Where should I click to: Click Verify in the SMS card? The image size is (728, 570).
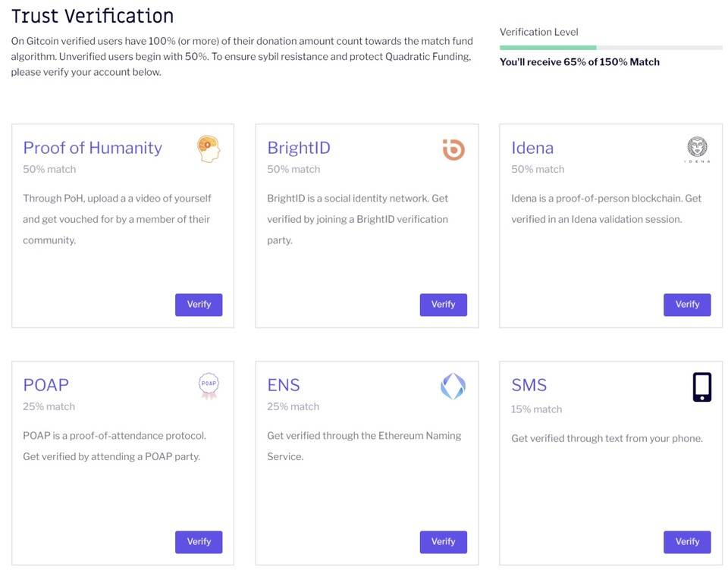pyautogui.click(x=687, y=542)
